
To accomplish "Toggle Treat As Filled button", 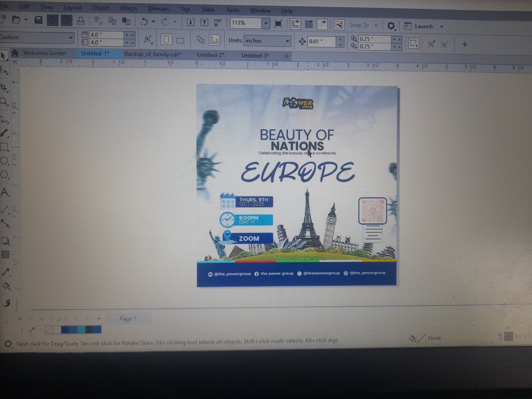I will (414, 43).
